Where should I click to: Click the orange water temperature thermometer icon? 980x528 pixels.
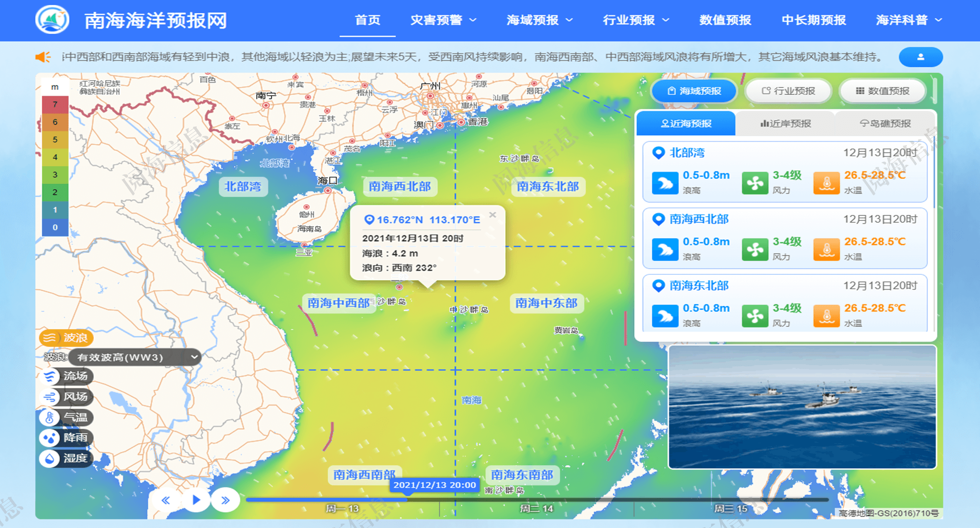coord(826,183)
